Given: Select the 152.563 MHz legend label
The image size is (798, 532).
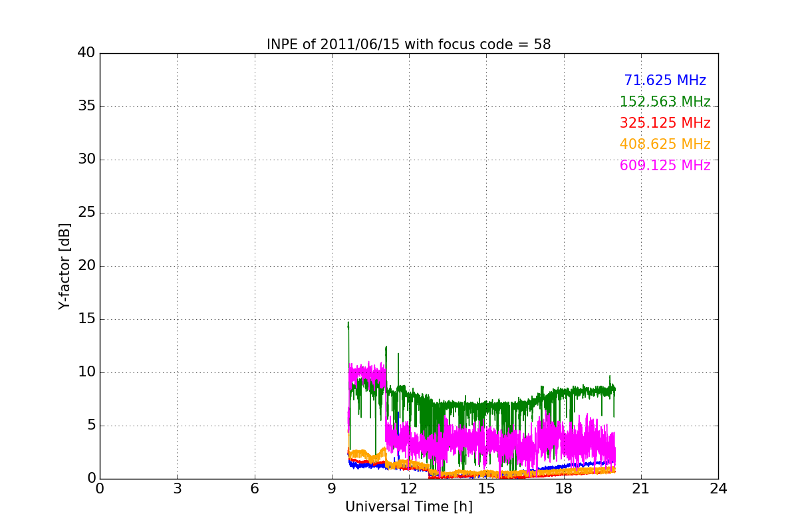Looking at the screenshot, I should [665, 102].
